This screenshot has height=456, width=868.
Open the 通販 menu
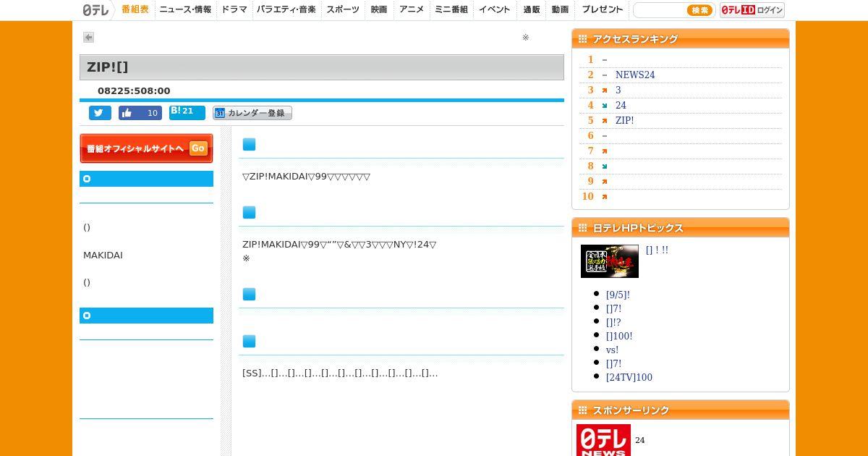[532, 10]
